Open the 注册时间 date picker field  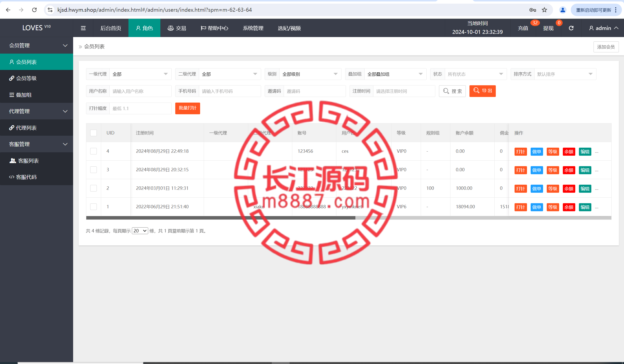(404, 91)
